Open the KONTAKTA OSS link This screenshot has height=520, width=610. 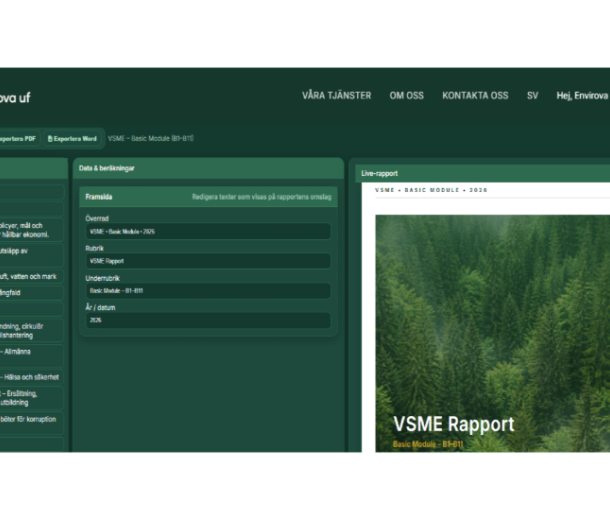point(475,96)
